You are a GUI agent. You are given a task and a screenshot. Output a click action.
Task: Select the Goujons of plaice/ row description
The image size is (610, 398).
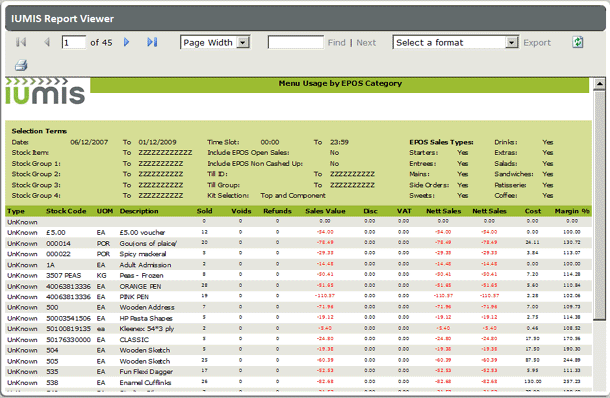point(148,244)
